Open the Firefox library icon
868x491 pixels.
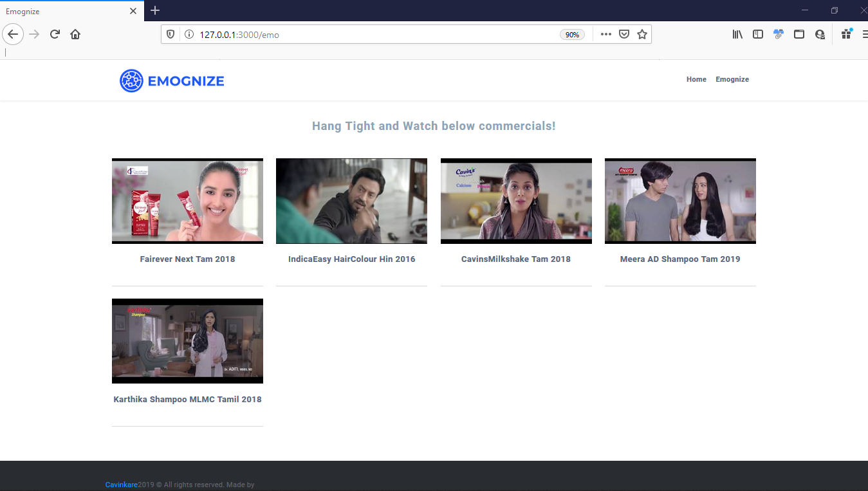coord(737,35)
